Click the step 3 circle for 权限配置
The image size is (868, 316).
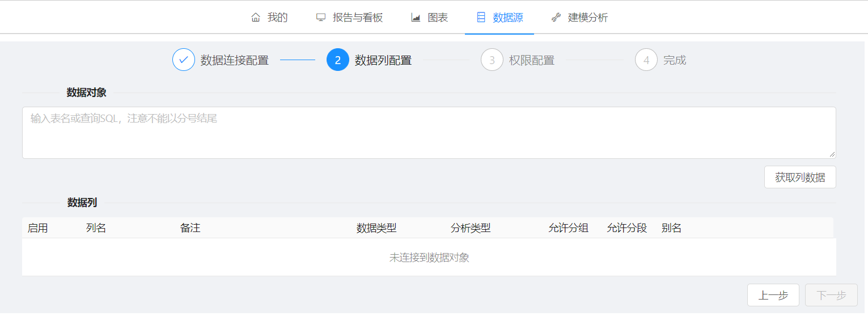point(492,60)
